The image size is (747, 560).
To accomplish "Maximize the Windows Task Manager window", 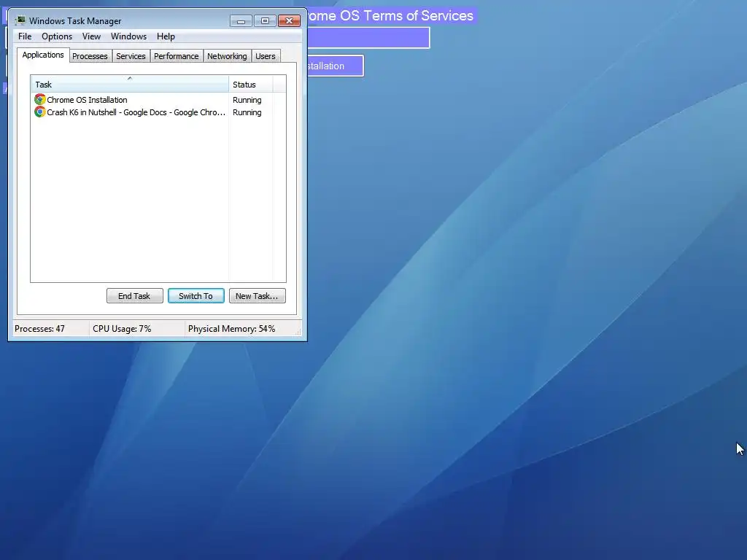I will [x=265, y=21].
